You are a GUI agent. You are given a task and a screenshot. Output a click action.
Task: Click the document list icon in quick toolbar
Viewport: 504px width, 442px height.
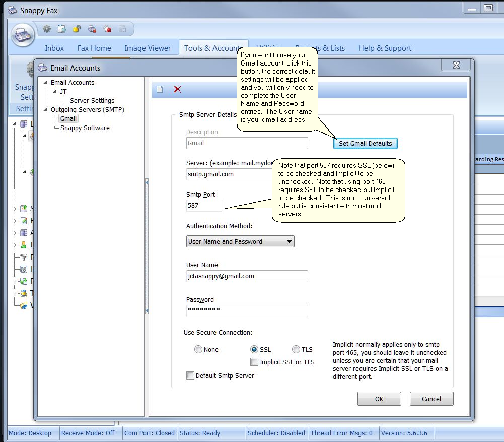(x=62, y=29)
